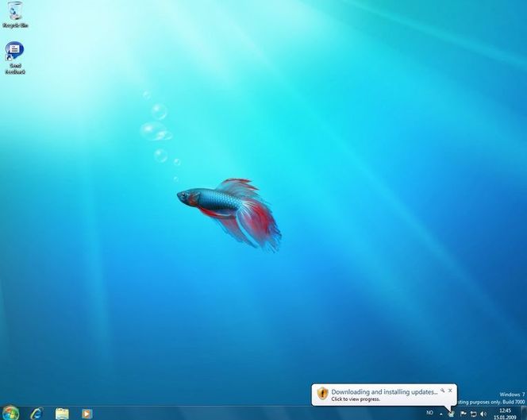Viewport: 527px width, 420px height.
Task: Open the volume speaker icon
Action: [x=483, y=414]
